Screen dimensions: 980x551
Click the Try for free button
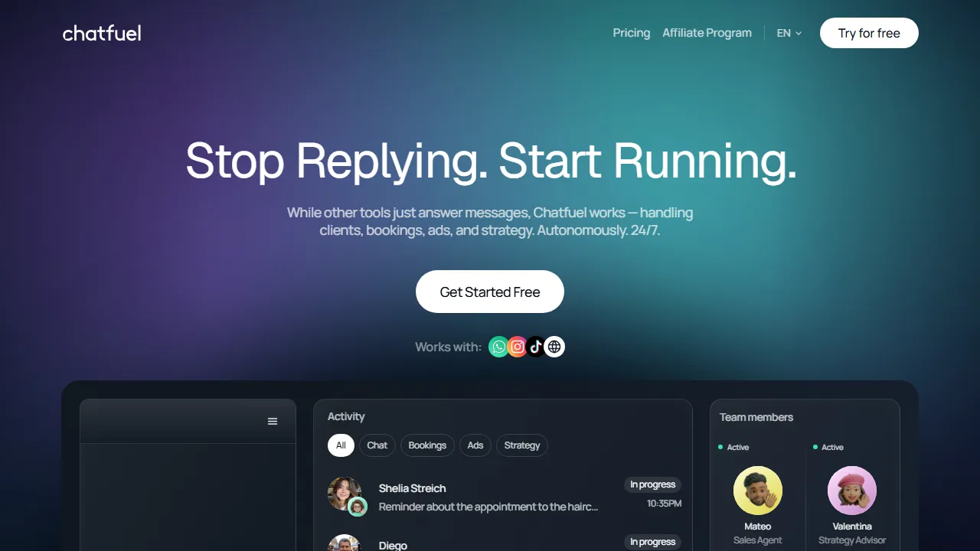click(869, 33)
